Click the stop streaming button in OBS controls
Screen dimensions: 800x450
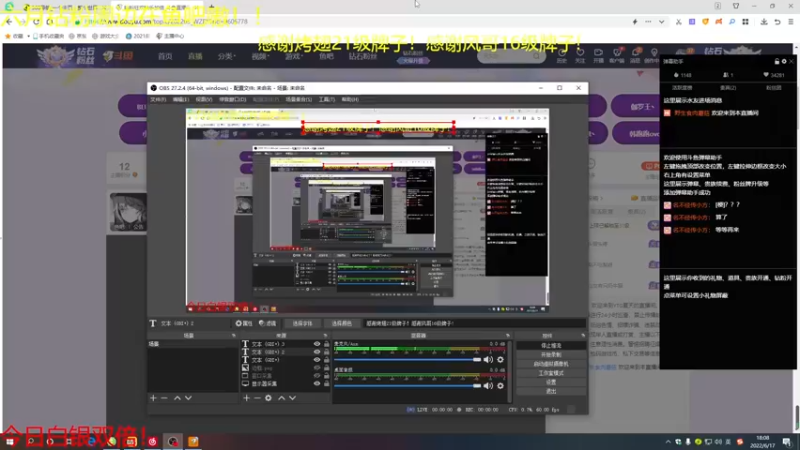coord(551,346)
